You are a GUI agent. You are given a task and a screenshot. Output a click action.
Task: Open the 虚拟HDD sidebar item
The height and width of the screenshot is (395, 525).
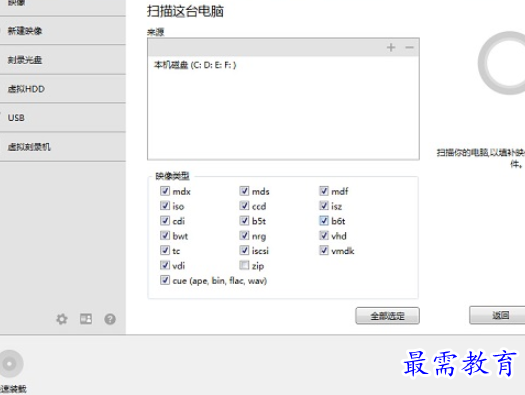[63, 89]
